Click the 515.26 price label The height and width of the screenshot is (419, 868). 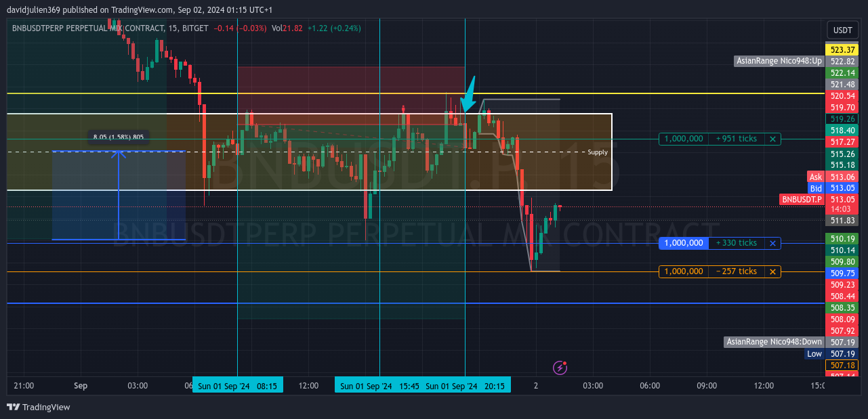click(842, 154)
